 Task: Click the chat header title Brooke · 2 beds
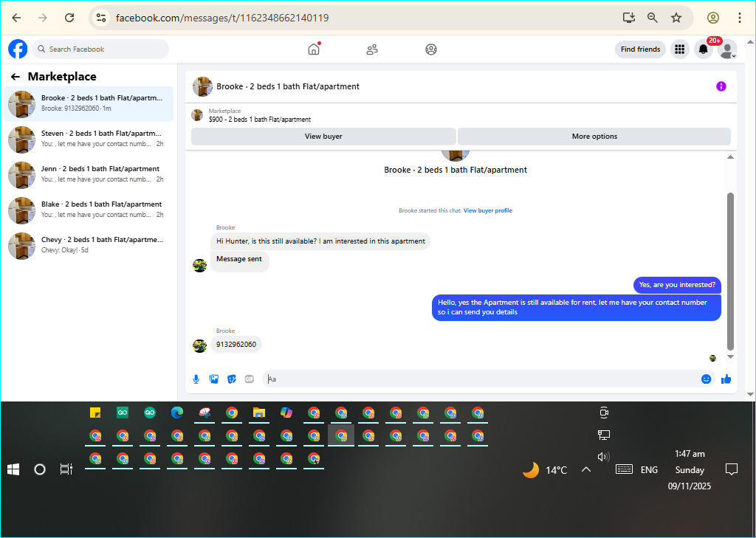click(x=288, y=86)
